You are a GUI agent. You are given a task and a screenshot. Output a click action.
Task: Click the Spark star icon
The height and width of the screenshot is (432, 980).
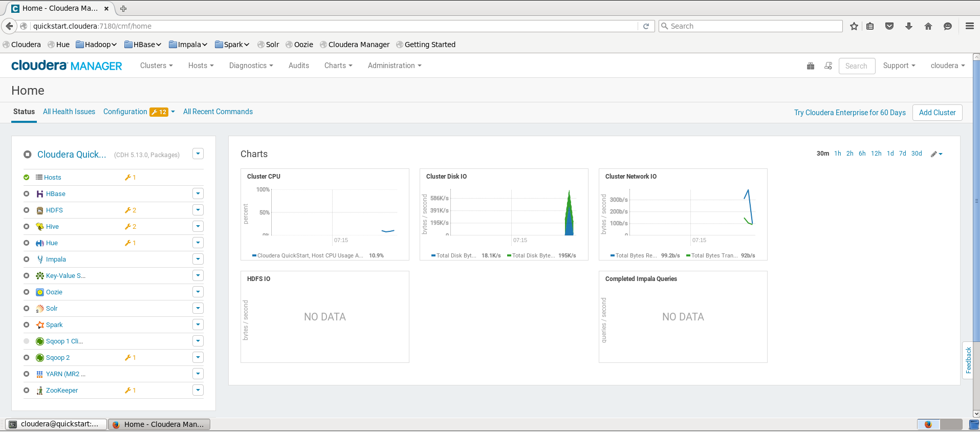point(39,325)
